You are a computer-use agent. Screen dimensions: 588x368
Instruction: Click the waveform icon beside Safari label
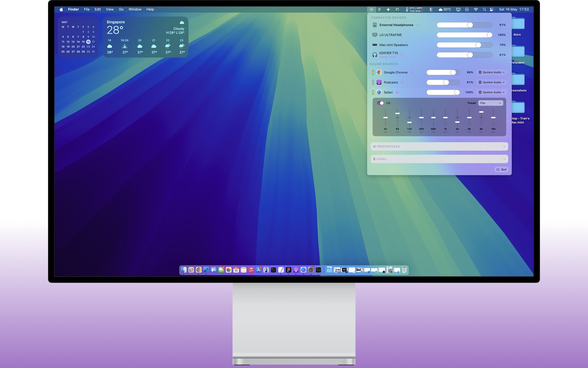pos(397,92)
